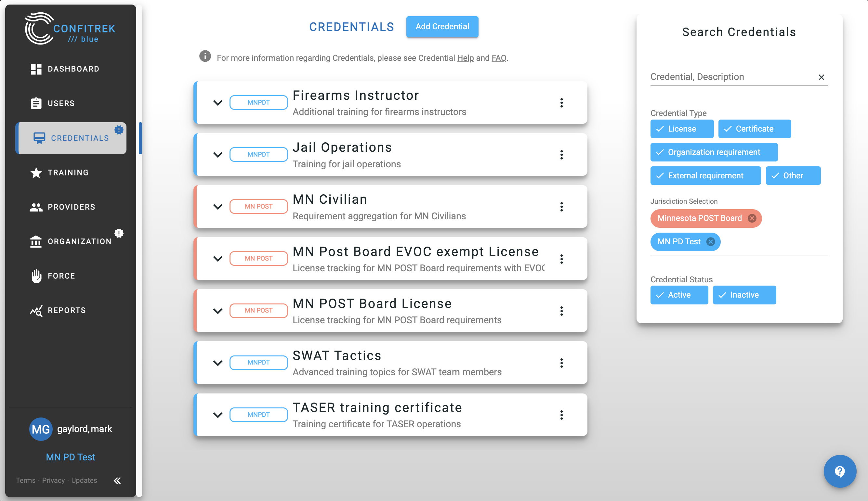868x501 pixels.
Task: Open options menu for MN POST Board License
Action: [x=561, y=311]
